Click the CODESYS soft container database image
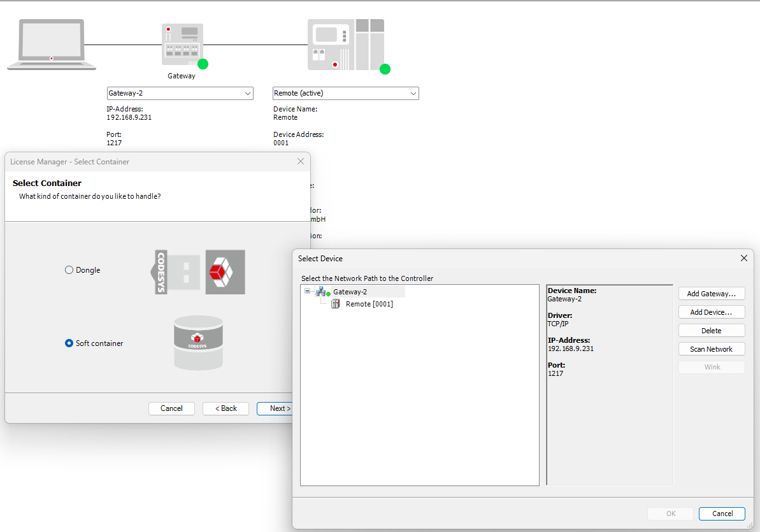760x532 pixels. tap(198, 343)
